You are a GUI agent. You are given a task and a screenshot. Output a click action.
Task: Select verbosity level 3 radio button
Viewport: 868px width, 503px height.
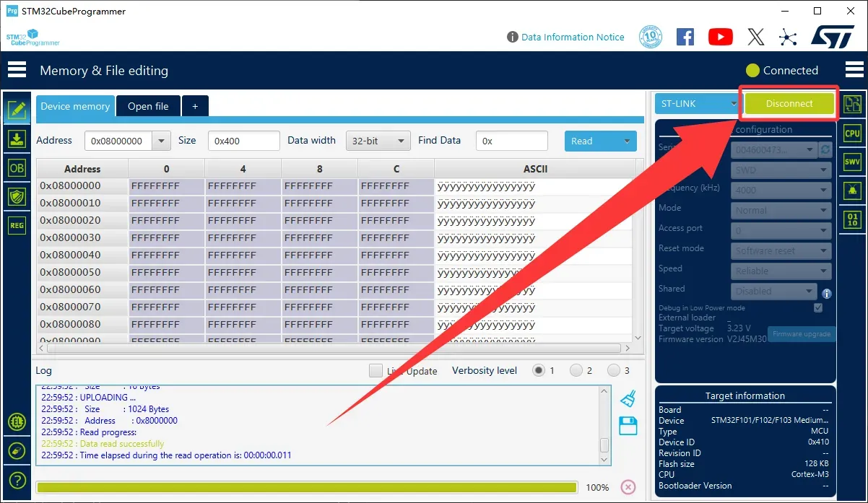pos(614,371)
